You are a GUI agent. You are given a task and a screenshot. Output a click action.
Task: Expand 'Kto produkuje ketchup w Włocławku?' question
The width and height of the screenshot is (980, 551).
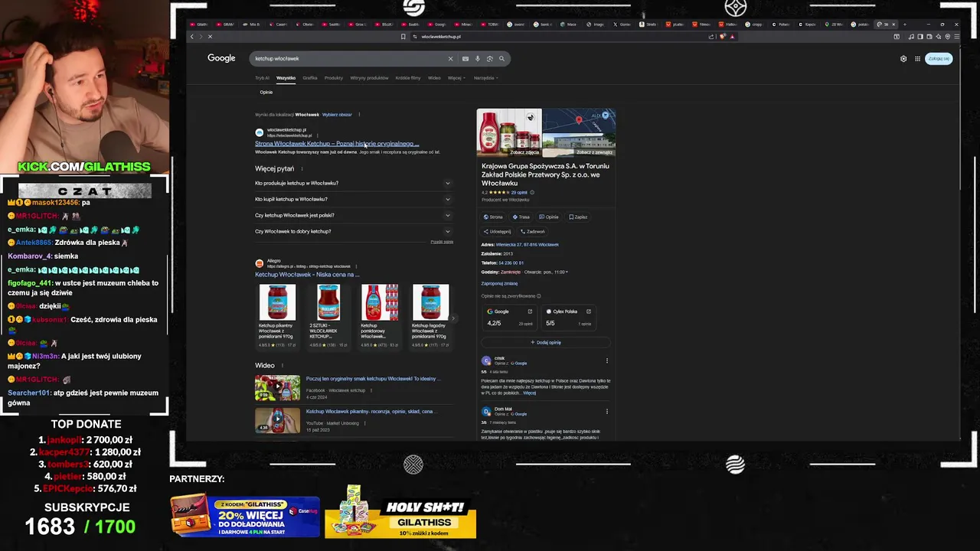pos(353,183)
